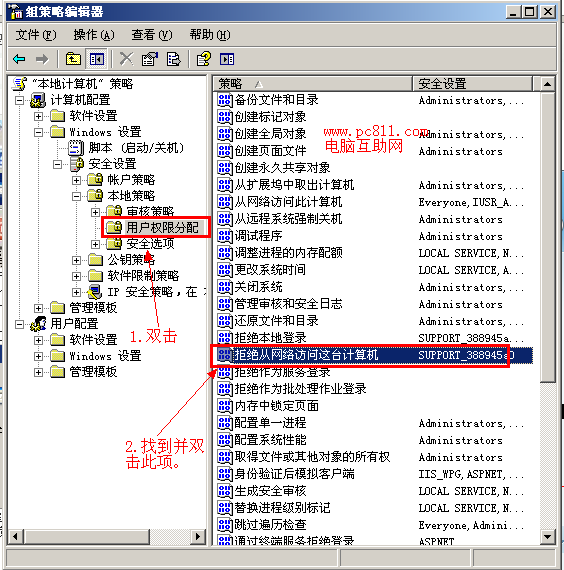Go up one level with folder icon
This screenshot has height=570, width=564.
[x=73, y=59]
